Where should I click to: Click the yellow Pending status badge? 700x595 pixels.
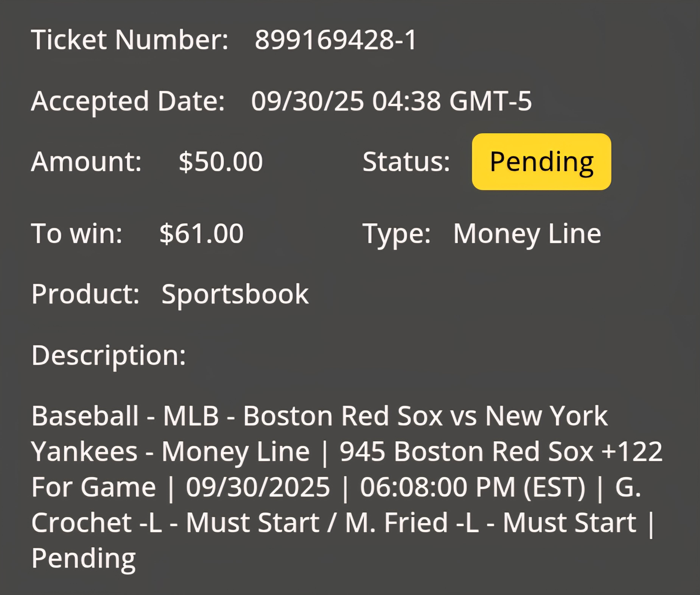pyautogui.click(x=541, y=162)
